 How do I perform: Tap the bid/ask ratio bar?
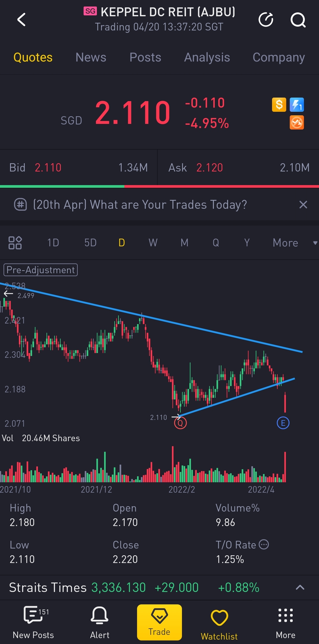click(x=159, y=186)
